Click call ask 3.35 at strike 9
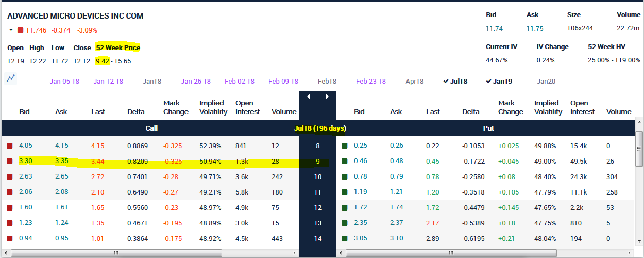 (x=61, y=162)
